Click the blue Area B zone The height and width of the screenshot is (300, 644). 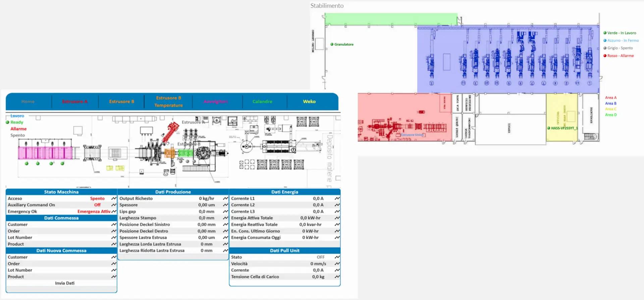[x=508, y=59]
